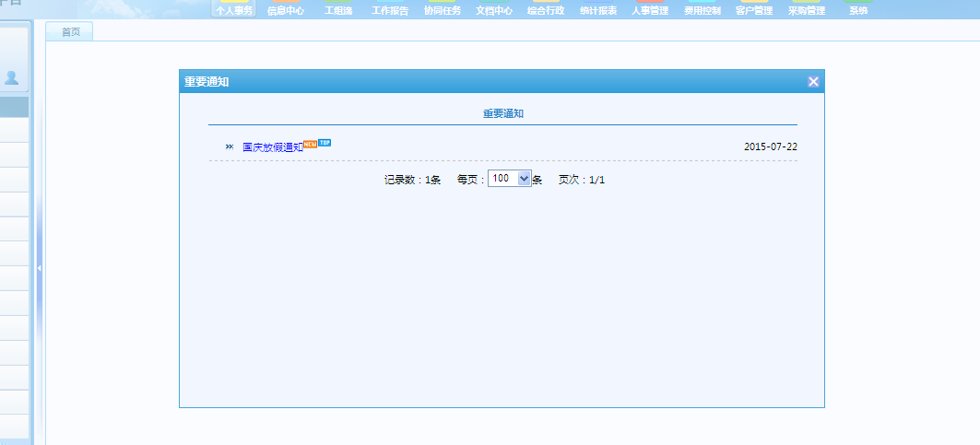Open the 个人事务 menu

[233, 11]
